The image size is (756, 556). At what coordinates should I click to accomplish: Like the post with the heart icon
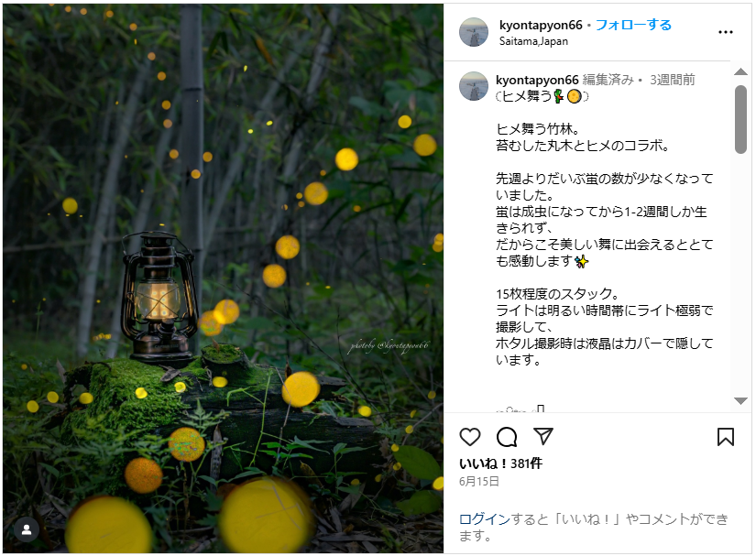pyautogui.click(x=469, y=437)
